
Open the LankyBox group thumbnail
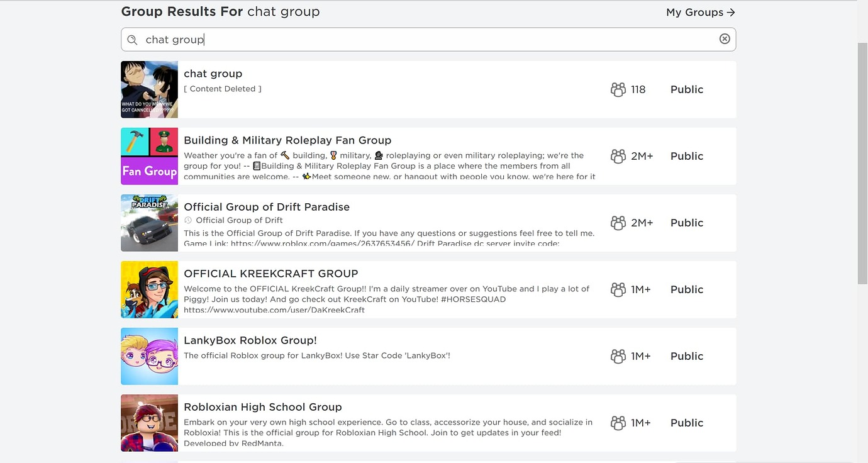pos(149,356)
